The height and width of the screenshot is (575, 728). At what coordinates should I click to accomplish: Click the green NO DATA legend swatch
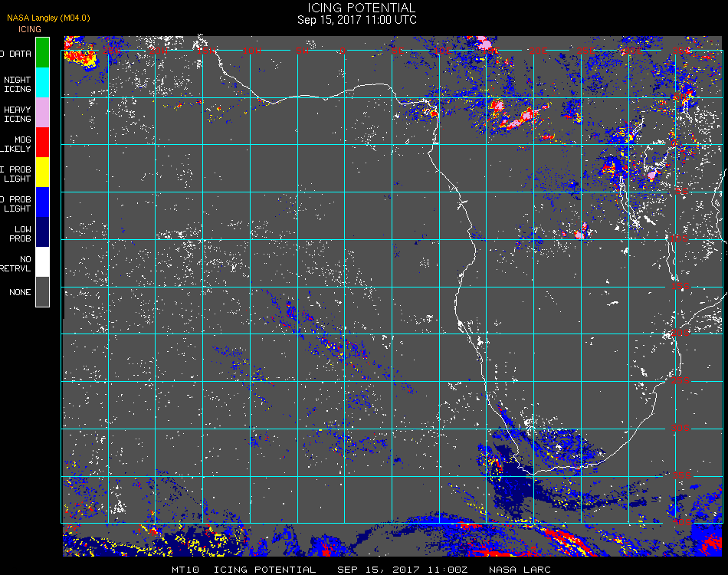tap(42, 52)
